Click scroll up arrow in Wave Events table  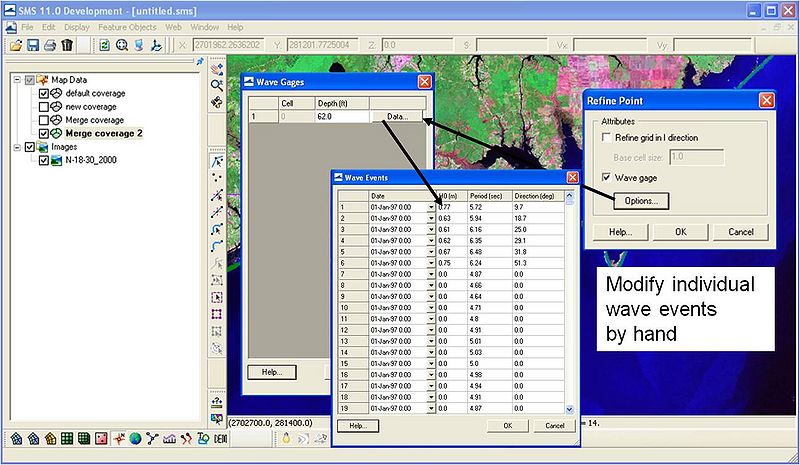569,195
